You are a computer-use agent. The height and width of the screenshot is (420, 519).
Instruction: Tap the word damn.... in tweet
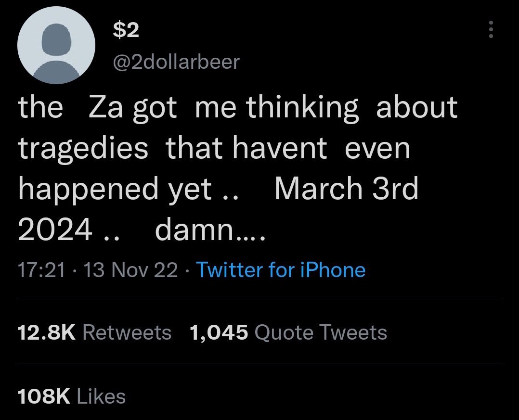(x=210, y=229)
